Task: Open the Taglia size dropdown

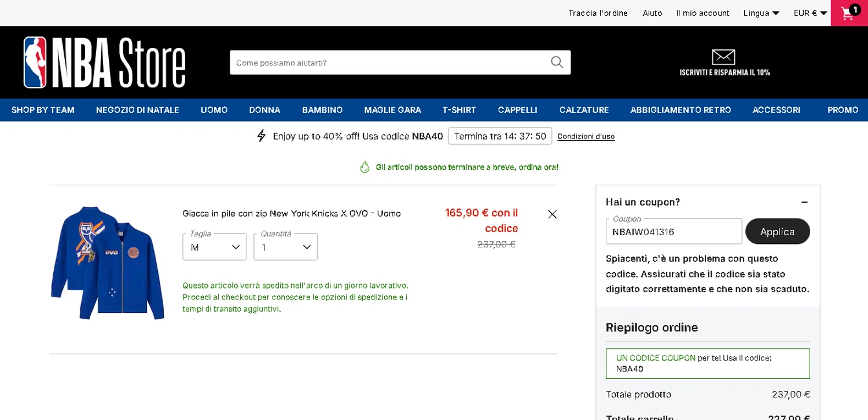Action: pyautogui.click(x=215, y=247)
